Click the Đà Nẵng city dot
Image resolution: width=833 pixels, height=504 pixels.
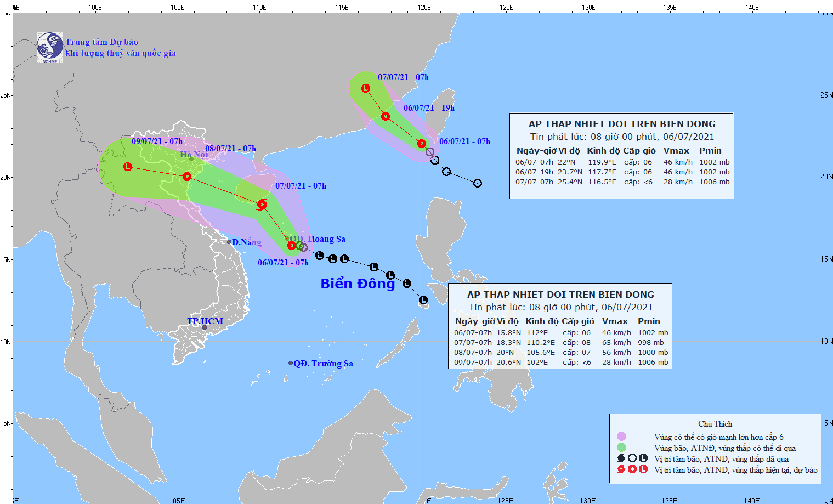229,242
